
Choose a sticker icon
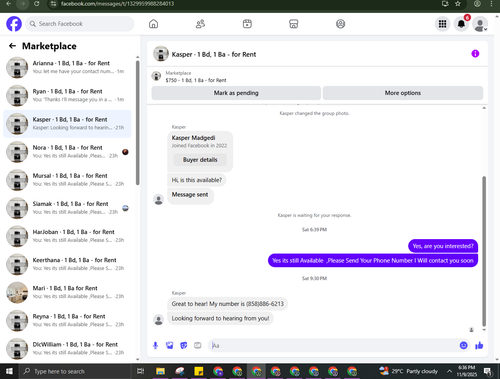tap(184, 345)
